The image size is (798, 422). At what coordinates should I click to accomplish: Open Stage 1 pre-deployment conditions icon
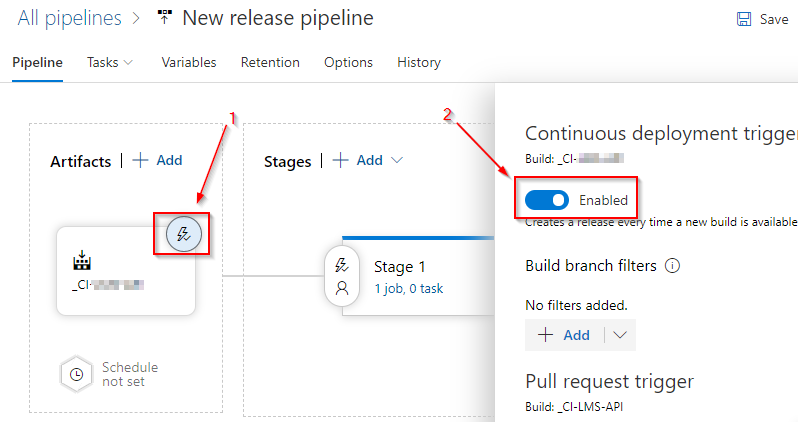[342, 265]
